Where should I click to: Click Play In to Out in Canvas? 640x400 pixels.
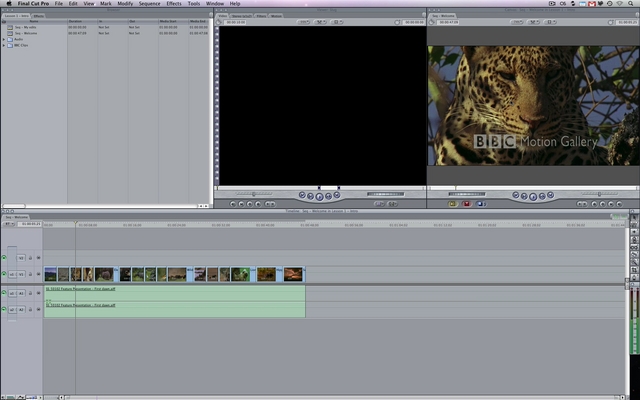[524, 196]
